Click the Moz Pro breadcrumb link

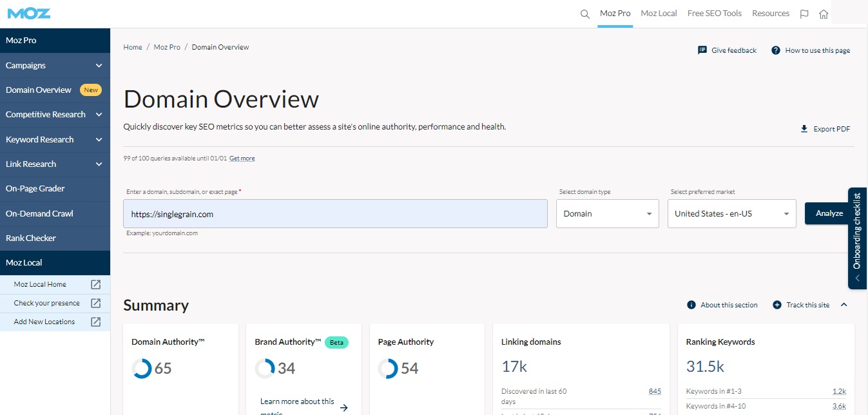click(167, 47)
